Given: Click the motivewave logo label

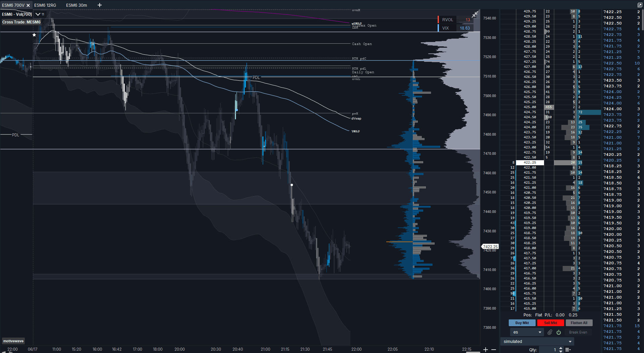Looking at the screenshot, I should (13, 341).
